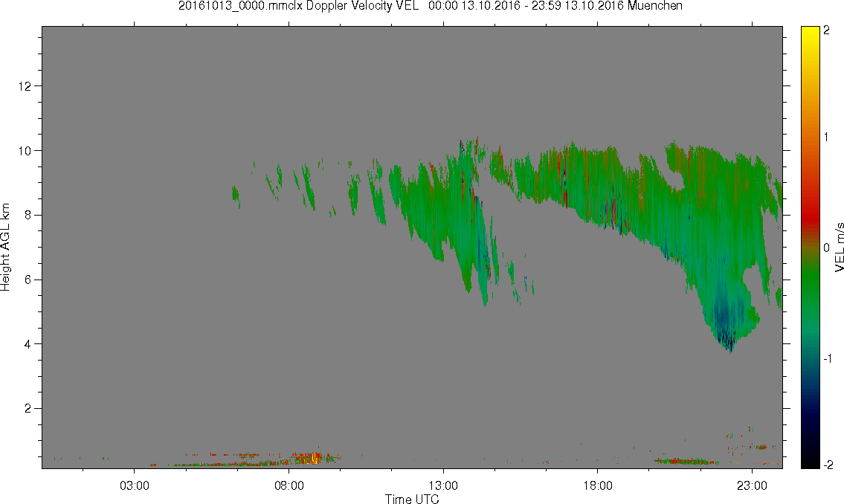This screenshot has height=504, width=844.
Task: Click the '23:00' time axis label
Action: (x=753, y=485)
